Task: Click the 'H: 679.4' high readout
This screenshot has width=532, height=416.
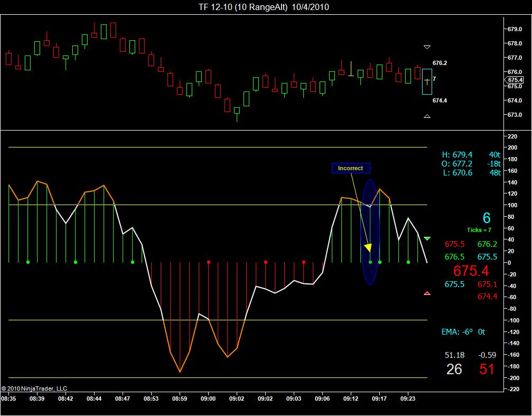Action: (x=457, y=155)
